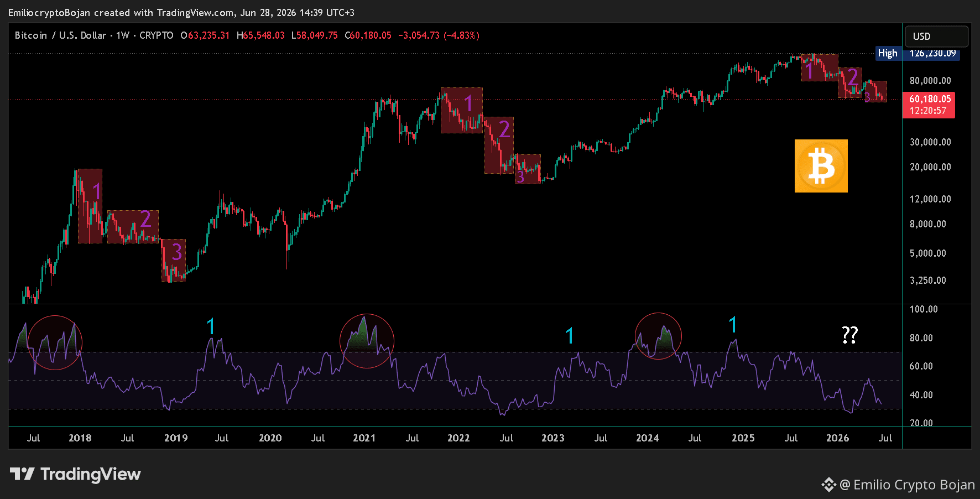The width and height of the screenshot is (980, 499).
Task: Click the 2022 label on the time axis
Action: tap(458, 438)
